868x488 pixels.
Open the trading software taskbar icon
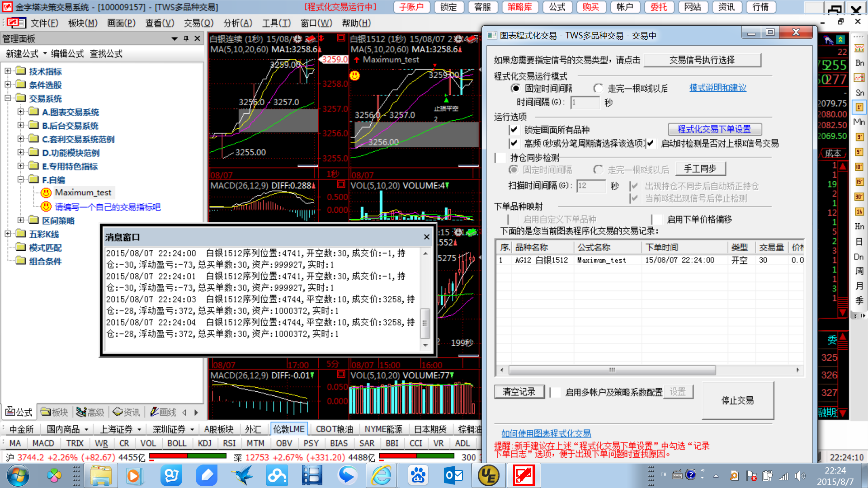coord(524,476)
